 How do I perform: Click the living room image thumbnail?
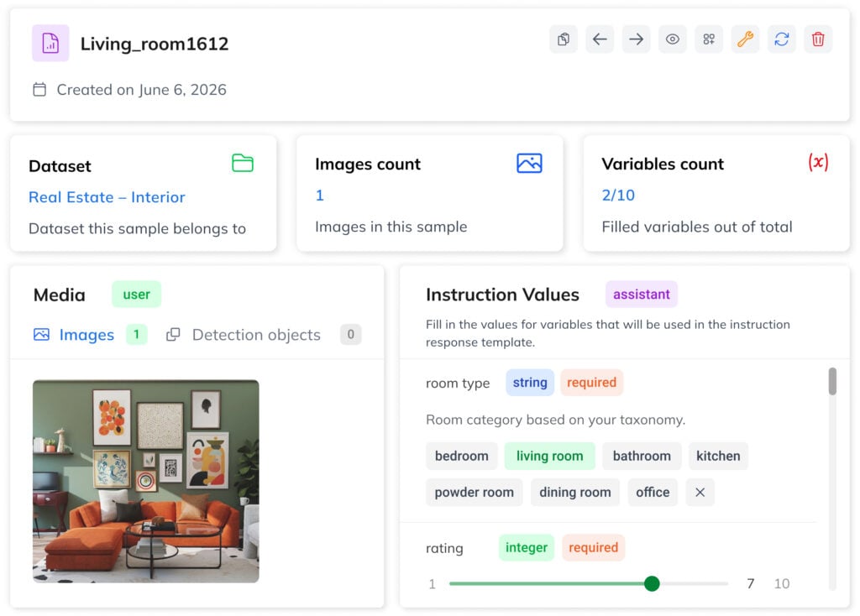(144, 480)
